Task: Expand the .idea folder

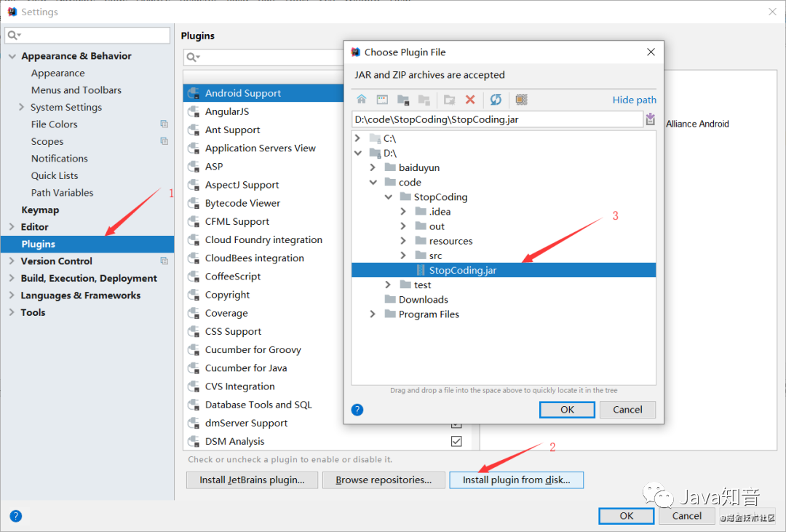Action: (x=403, y=211)
